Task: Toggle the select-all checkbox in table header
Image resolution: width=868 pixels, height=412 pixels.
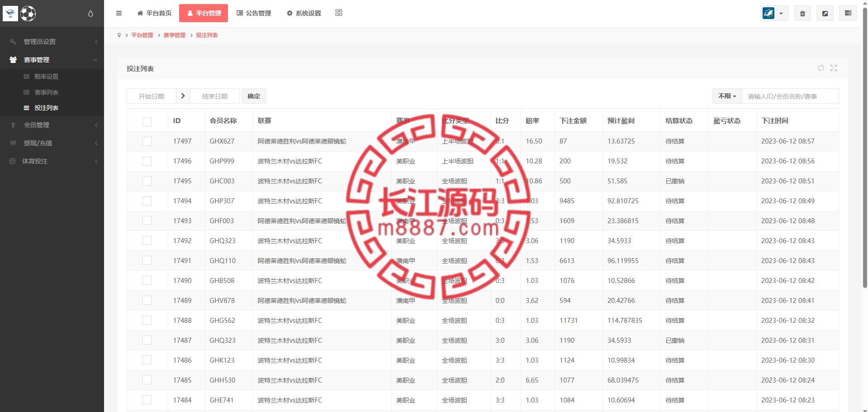Action: coord(147,121)
